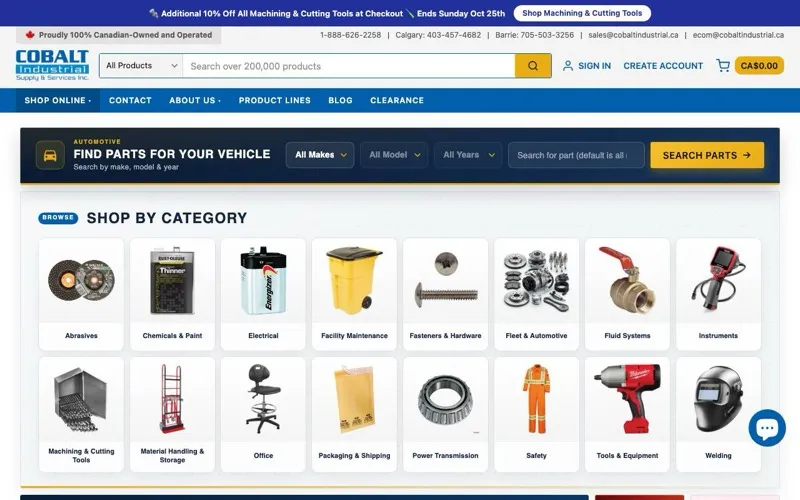
Task: Open the All Years dropdown
Action: click(x=468, y=155)
